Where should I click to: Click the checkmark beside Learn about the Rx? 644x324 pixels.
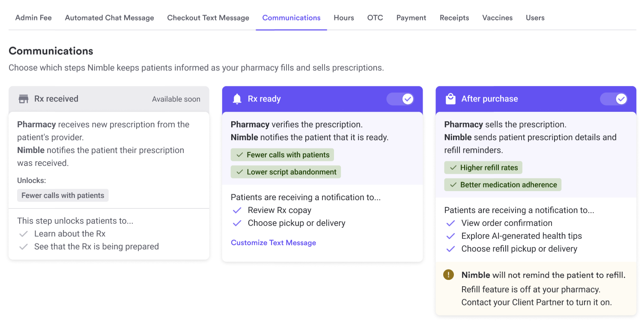tap(24, 234)
